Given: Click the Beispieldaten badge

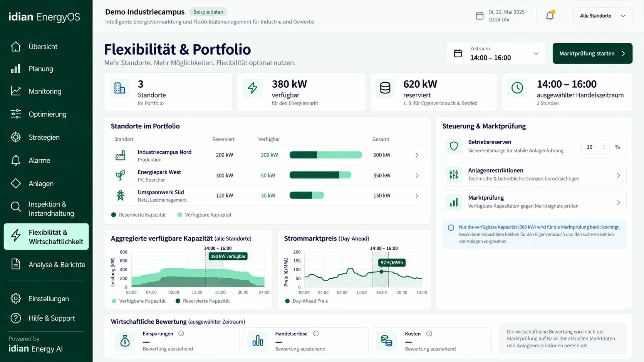Looking at the screenshot, I should tap(208, 12).
